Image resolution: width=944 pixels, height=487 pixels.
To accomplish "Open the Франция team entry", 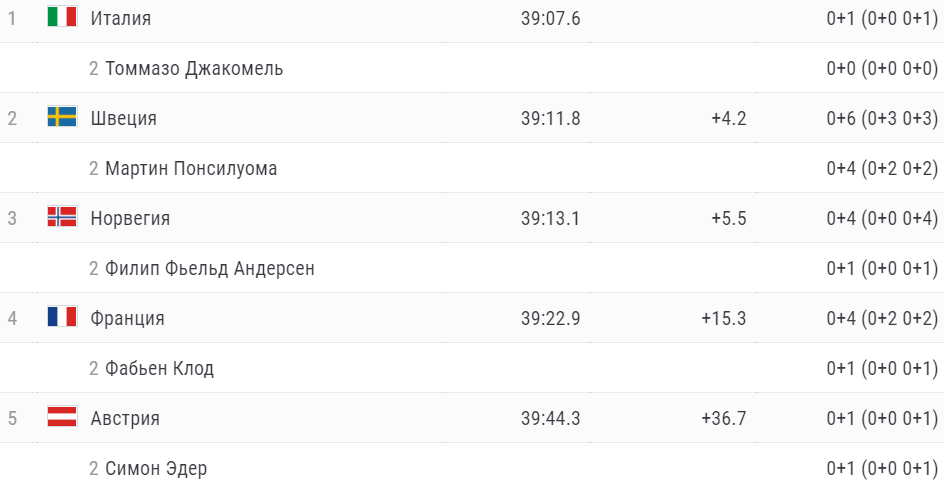I will (127, 318).
